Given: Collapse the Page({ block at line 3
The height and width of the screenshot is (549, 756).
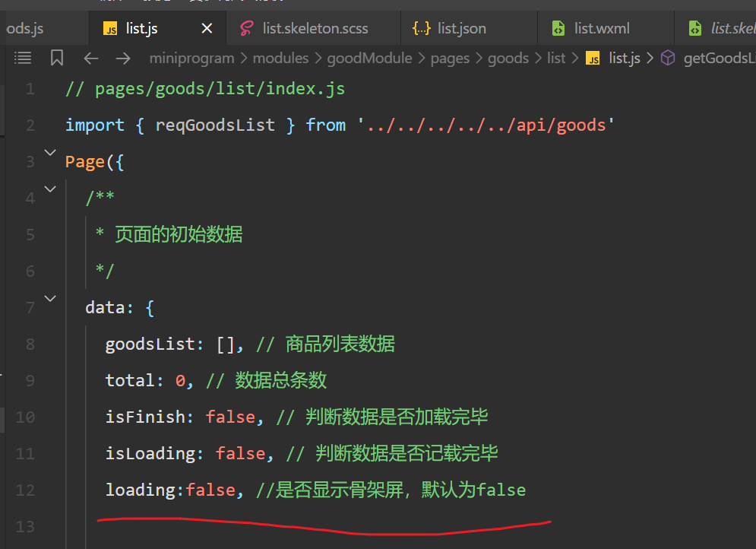Looking at the screenshot, I should tap(50, 153).
